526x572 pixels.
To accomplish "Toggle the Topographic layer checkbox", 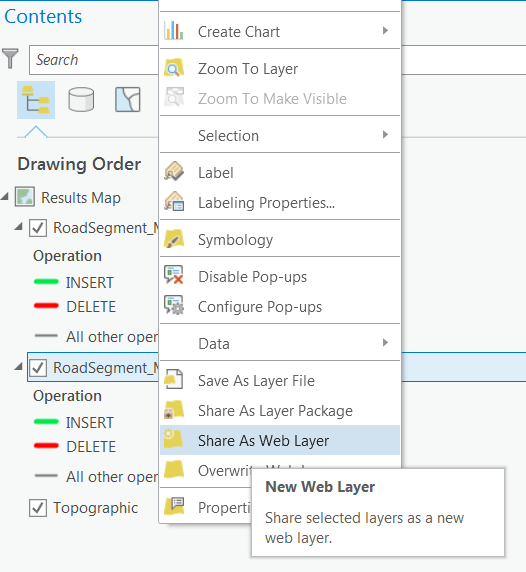I will pos(38,508).
